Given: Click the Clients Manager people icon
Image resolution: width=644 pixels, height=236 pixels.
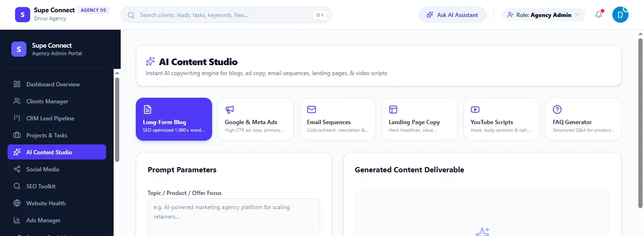Looking at the screenshot, I should 17,101.
